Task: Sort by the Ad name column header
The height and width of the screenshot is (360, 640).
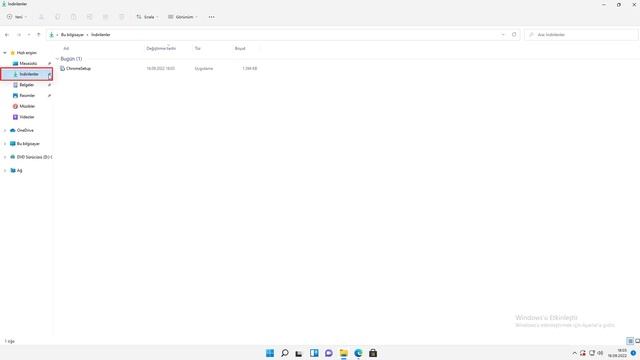Action: (66, 49)
